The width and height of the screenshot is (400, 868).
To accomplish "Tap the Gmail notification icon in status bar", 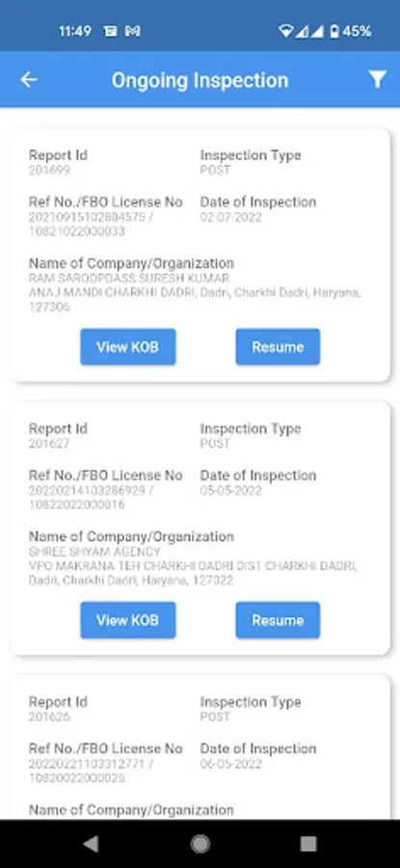I will [132, 32].
